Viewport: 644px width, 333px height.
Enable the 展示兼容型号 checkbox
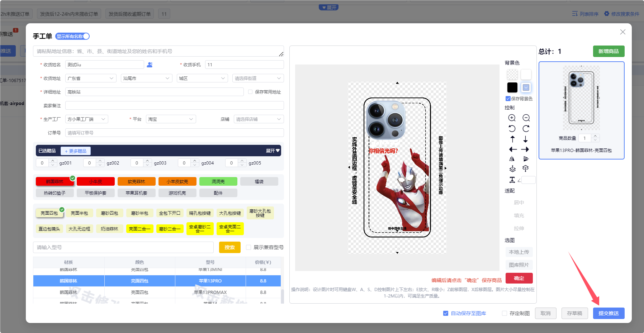click(248, 247)
